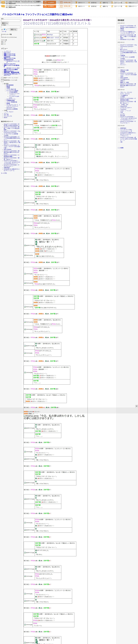Open the 愚痴板 link

pyautogui.click(x=8, y=103)
